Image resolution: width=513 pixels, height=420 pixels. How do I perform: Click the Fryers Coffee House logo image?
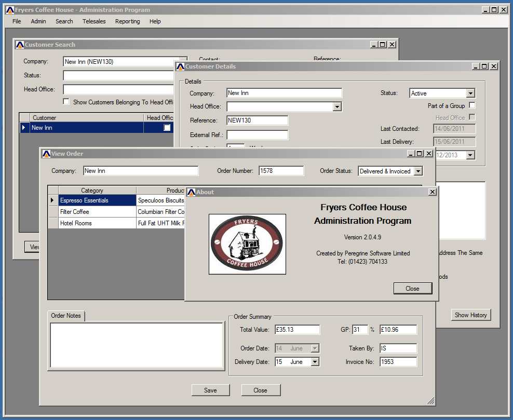click(247, 244)
